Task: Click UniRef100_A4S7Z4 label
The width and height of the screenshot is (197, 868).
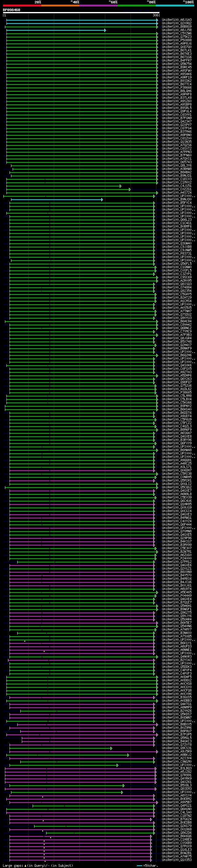Action: [x=177, y=192]
